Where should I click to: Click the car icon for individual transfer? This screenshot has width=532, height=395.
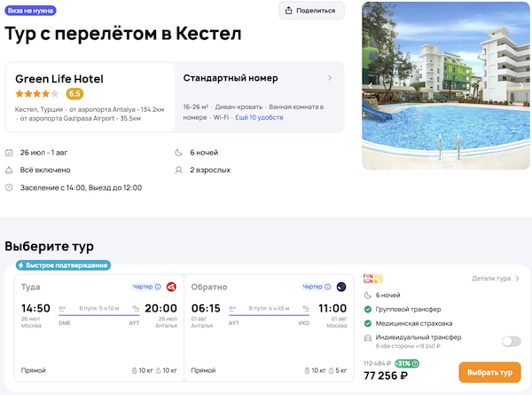[368, 337]
